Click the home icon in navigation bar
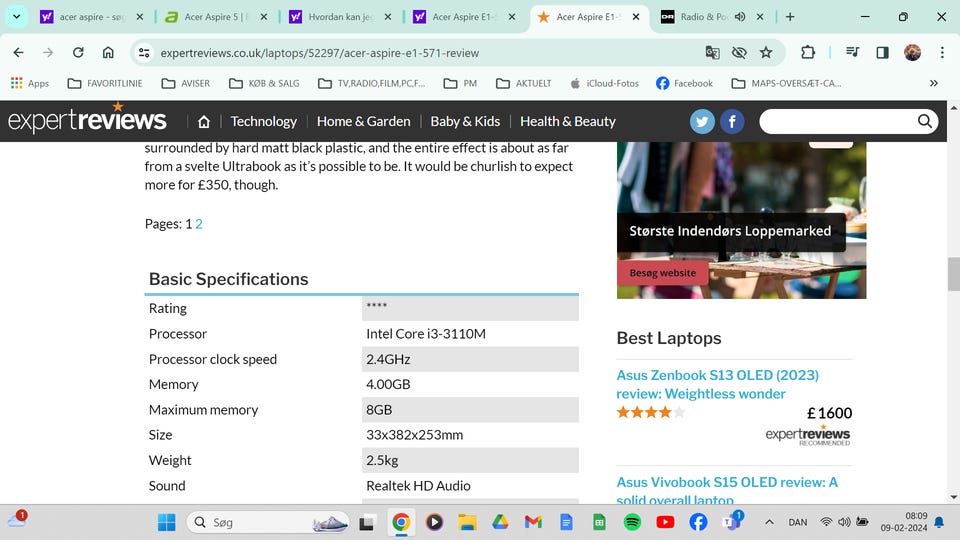Image resolution: width=960 pixels, height=540 pixels. click(204, 121)
